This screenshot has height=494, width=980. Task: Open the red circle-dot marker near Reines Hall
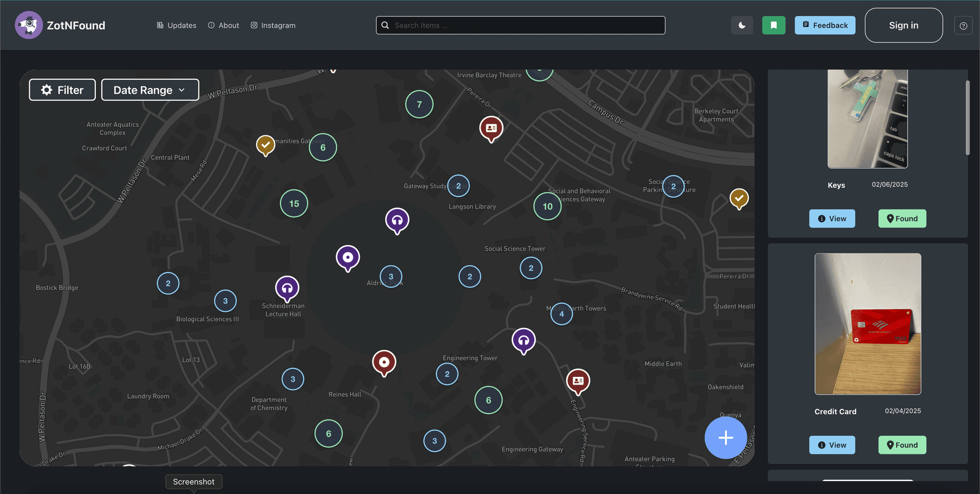pos(384,363)
